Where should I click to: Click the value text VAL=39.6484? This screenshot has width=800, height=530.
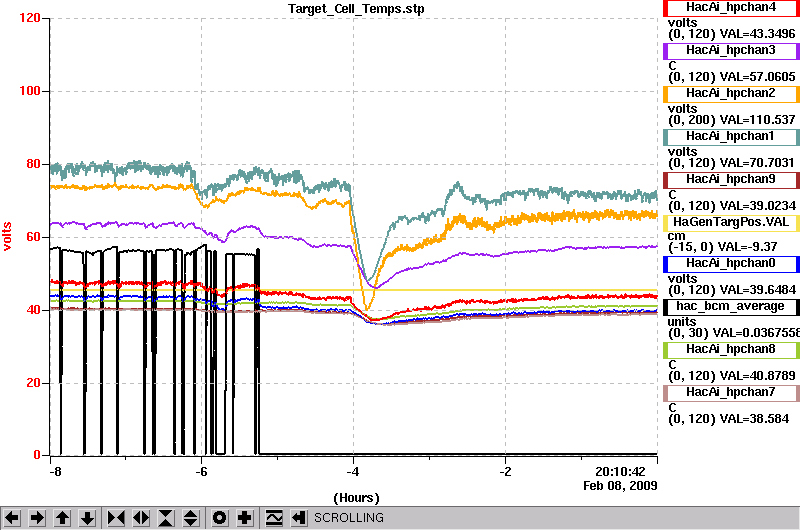(757, 290)
